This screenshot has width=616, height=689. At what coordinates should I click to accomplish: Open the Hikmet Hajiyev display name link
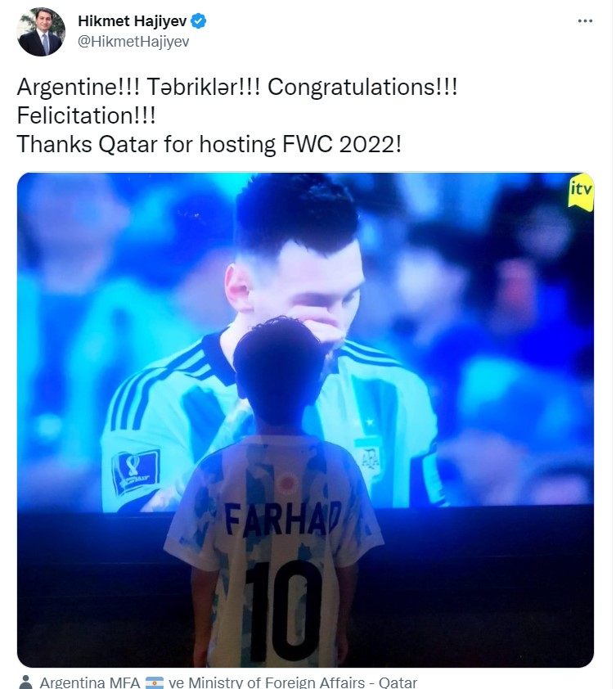coord(133,20)
